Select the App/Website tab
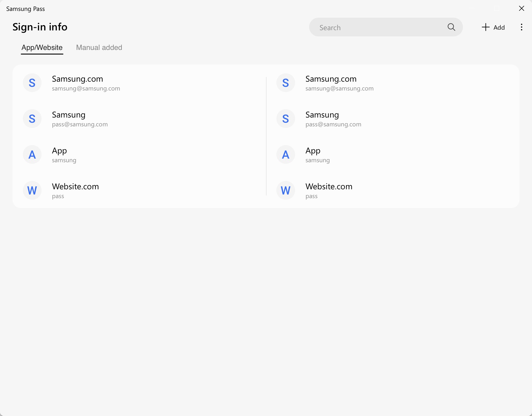This screenshot has width=532, height=416. 42,48
